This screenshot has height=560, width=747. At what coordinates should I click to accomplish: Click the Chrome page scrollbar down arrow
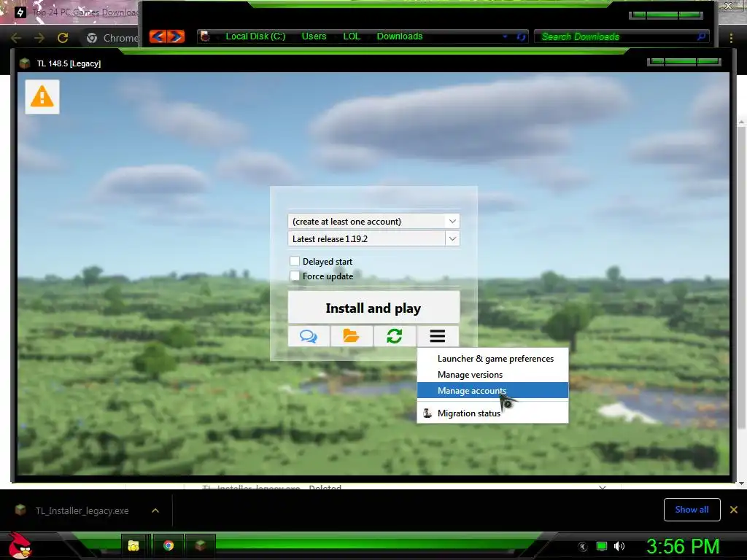(741, 483)
